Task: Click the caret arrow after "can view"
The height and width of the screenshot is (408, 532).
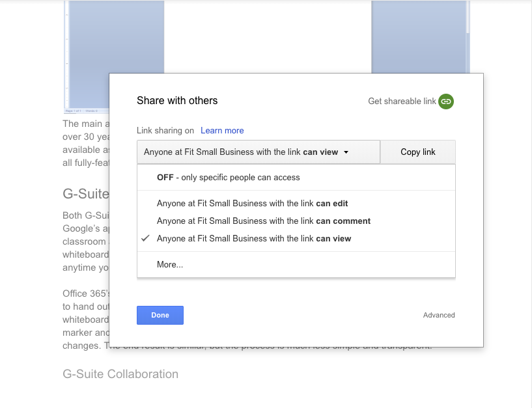Action: tap(346, 152)
